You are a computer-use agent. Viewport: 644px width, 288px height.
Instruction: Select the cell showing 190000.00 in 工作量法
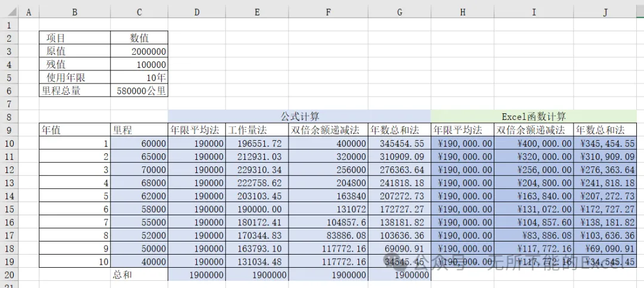(x=257, y=209)
